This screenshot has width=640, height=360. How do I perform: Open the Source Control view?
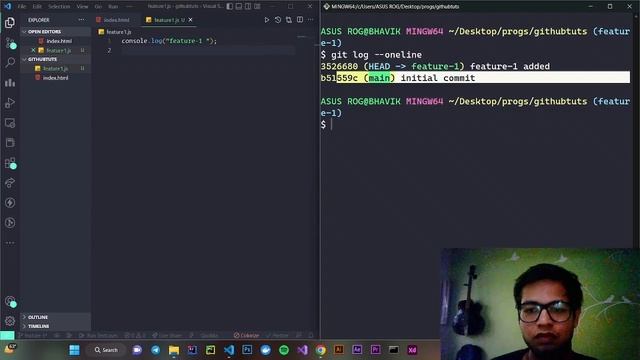pyautogui.click(x=10, y=42)
